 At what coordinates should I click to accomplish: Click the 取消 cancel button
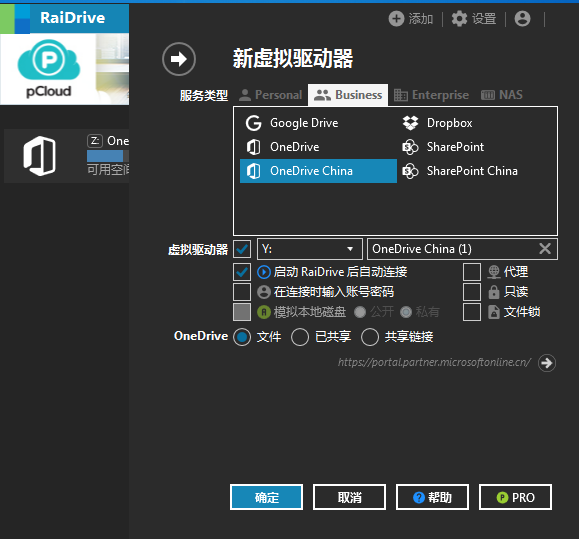349,497
